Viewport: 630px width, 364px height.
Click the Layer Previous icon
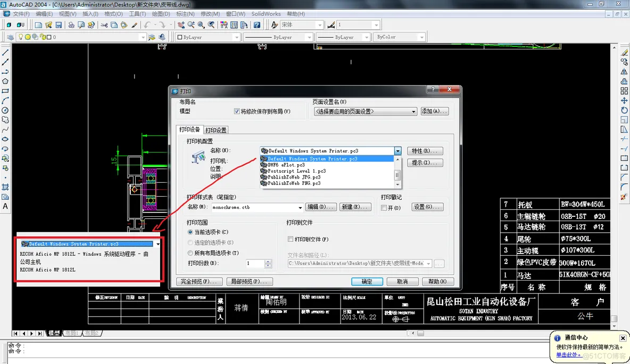162,37
